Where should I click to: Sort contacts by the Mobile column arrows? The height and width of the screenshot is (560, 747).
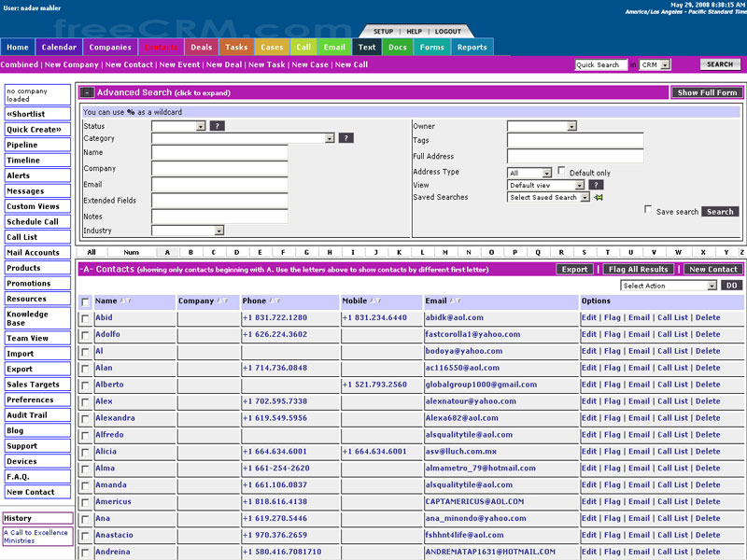(x=375, y=301)
